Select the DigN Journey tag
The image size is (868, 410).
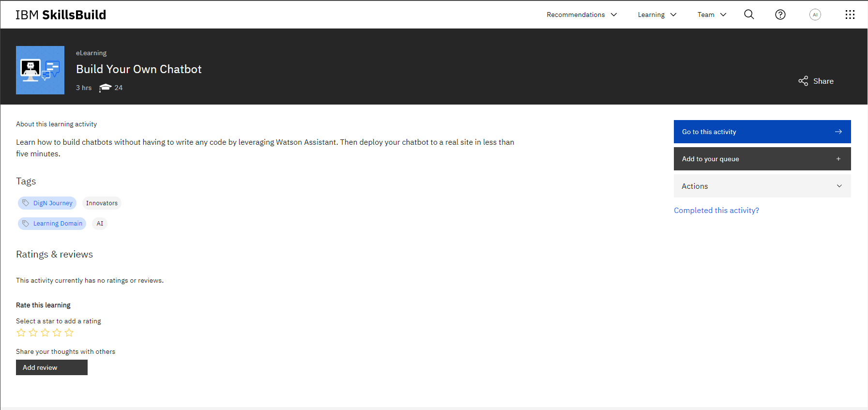click(47, 203)
